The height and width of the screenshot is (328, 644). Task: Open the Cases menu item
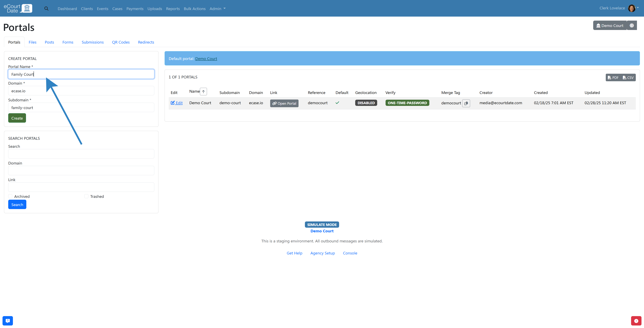tap(117, 9)
